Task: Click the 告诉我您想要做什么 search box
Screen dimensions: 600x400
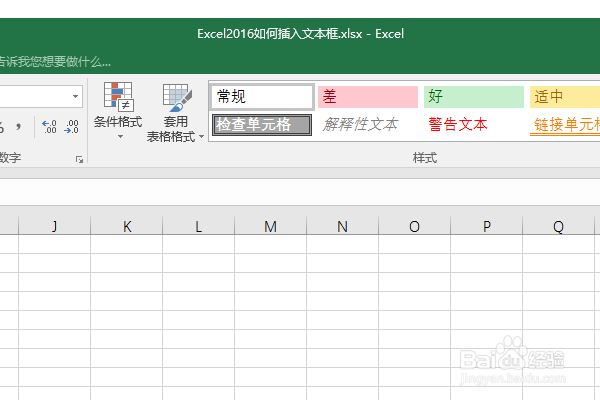Action: [55, 62]
